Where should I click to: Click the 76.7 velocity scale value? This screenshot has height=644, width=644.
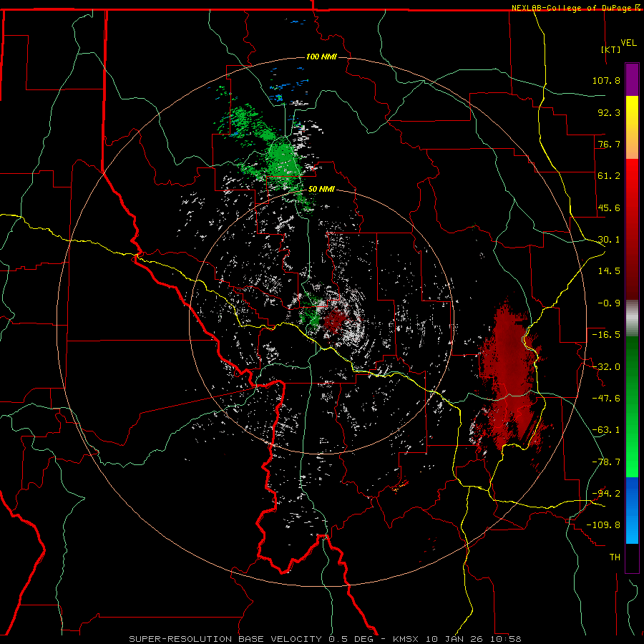click(609, 144)
